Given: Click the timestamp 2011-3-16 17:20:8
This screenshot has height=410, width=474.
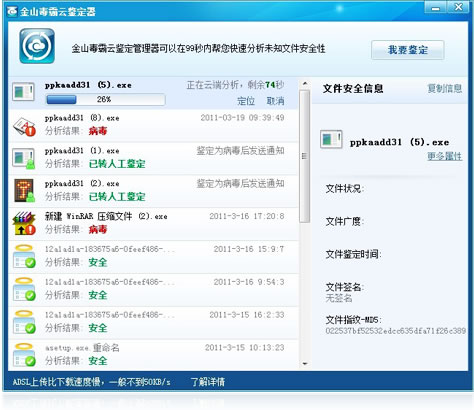Looking at the screenshot, I should 247,216.
